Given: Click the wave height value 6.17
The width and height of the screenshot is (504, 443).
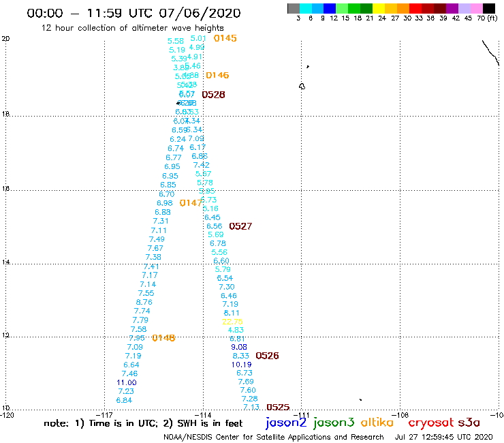Looking at the screenshot, I should [x=198, y=147].
